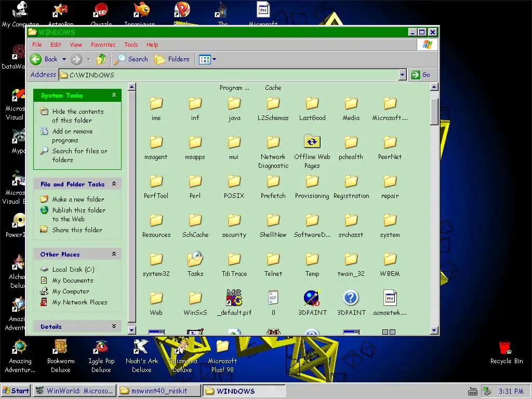Open the Address bar dropdown

(403, 75)
